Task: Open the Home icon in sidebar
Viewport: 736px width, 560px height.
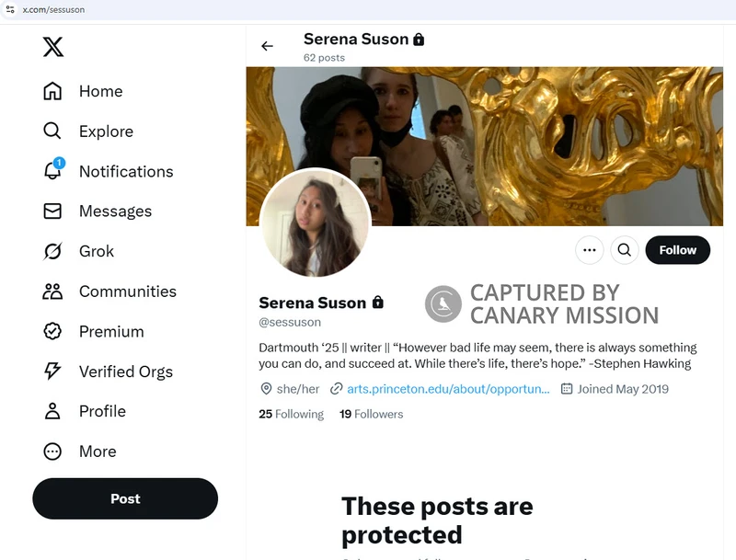Action: click(52, 91)
